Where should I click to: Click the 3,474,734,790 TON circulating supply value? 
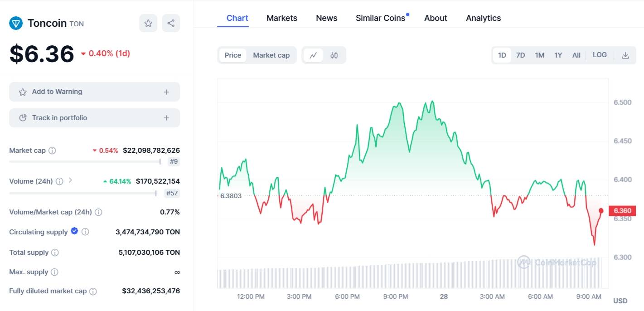point(148,232)
